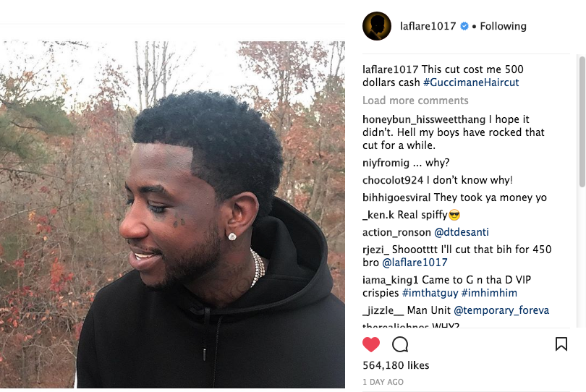
Task: Save post with the bookmark icon
Action: [x=561, y=344]
